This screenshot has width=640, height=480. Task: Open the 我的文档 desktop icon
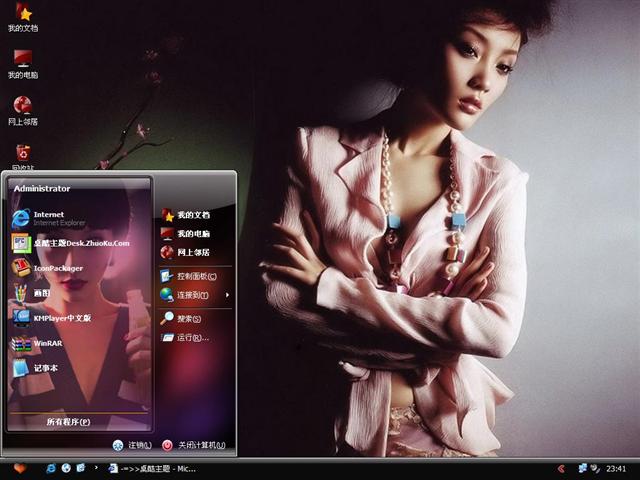[x=23, y=17]
